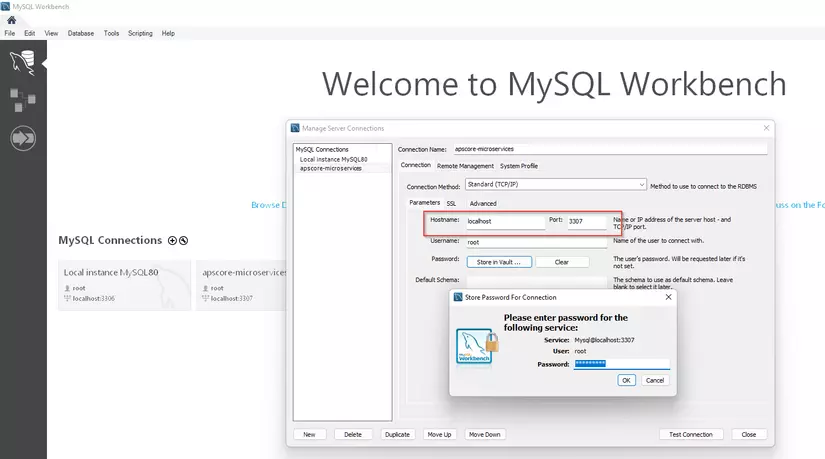The width and height of the screenshot is (825, 459).
Task: Click the Close button in manager
Action: (x=749, y=434)
